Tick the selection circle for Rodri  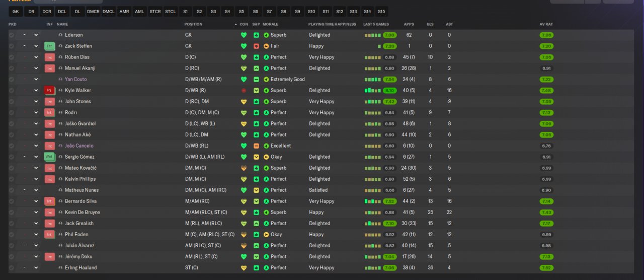pyautogui.click(x=12, y=113)
